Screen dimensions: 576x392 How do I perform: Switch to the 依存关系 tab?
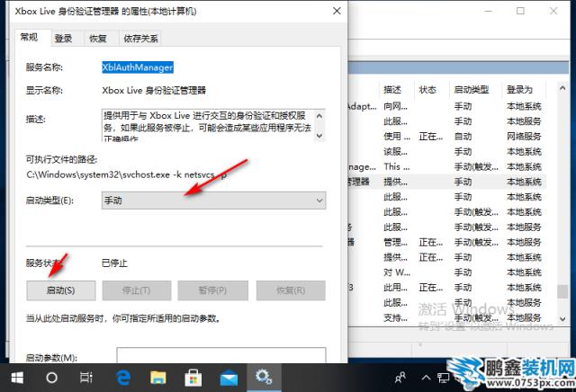[x=140, y=38]
